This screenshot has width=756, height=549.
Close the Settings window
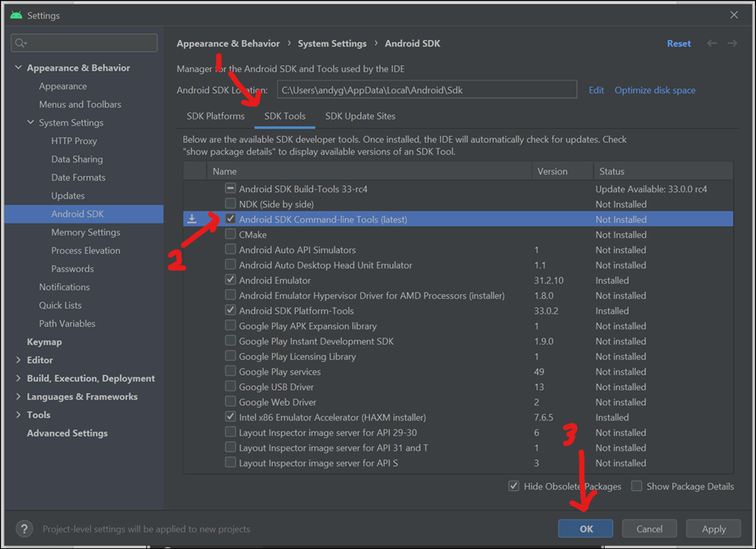(733, 15)
